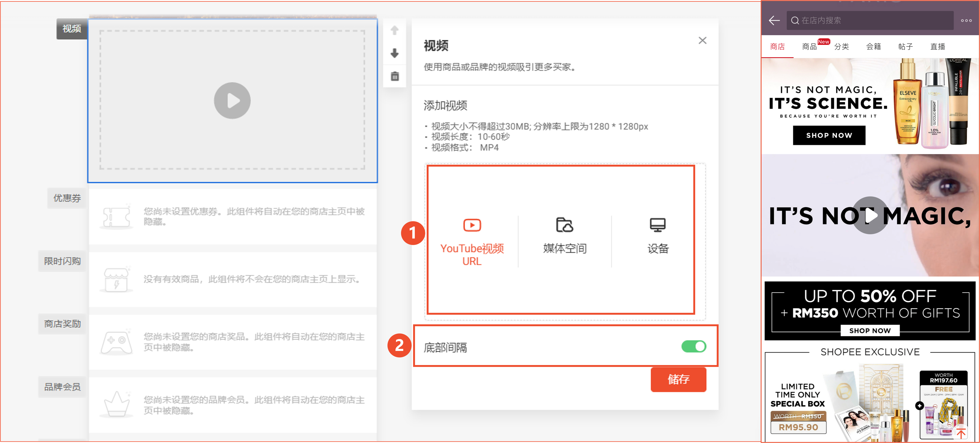Switch to 商店 tab in preview

pos(777,46)
